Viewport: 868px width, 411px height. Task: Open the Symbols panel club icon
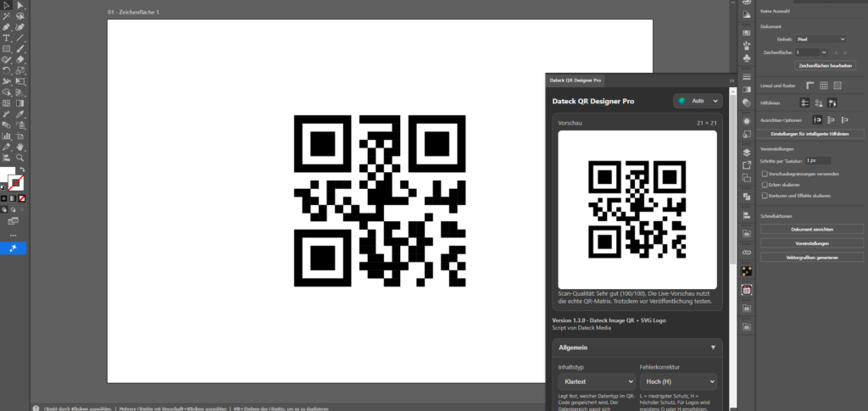point(746,58)
